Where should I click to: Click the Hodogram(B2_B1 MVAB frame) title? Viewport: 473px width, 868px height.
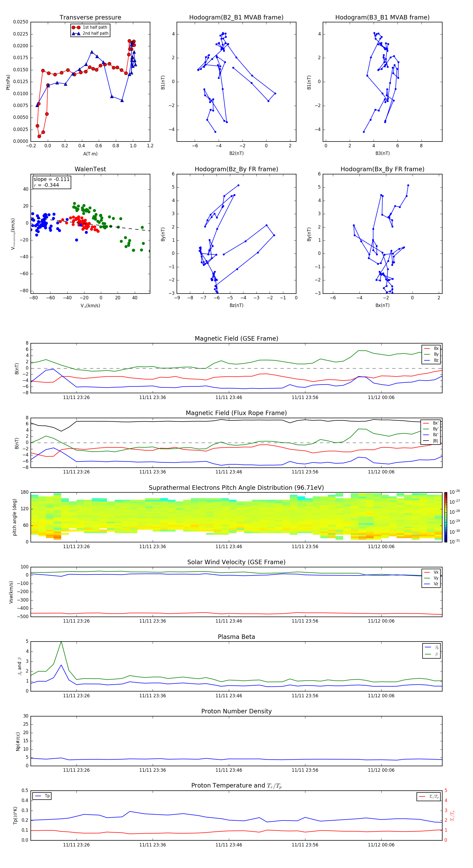(x=236, y=18)
